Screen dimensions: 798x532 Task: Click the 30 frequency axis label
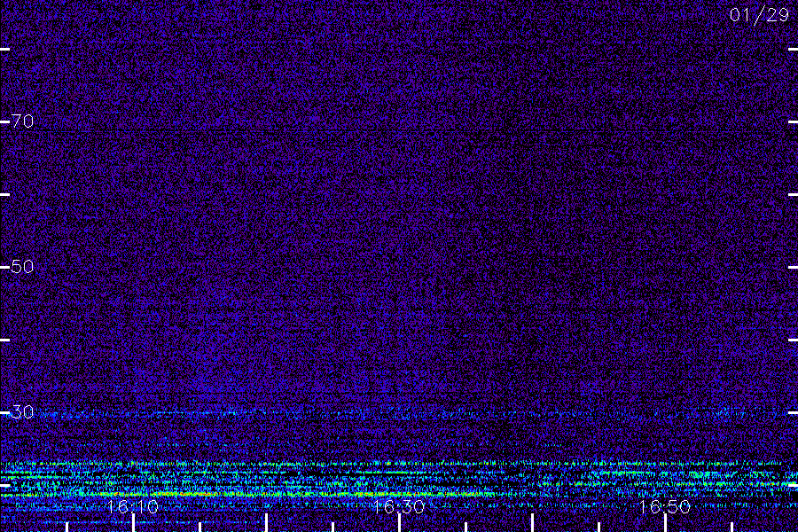22,411
